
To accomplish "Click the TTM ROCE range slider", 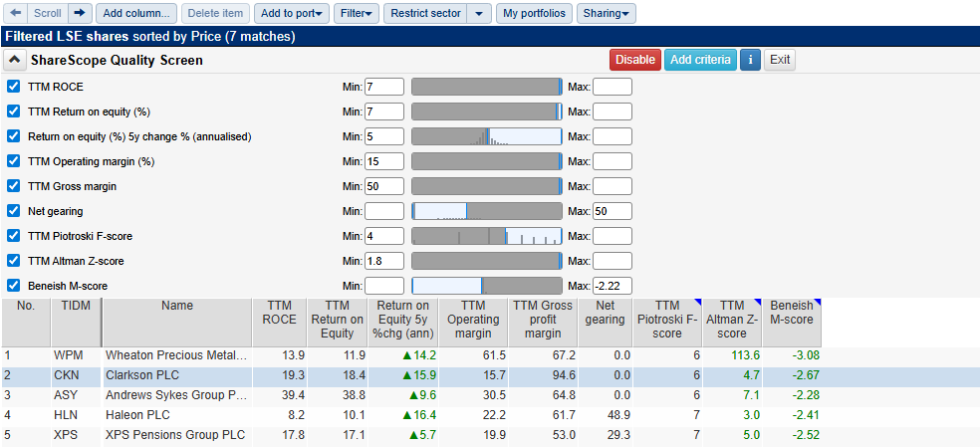I will [x=487, y=87].
